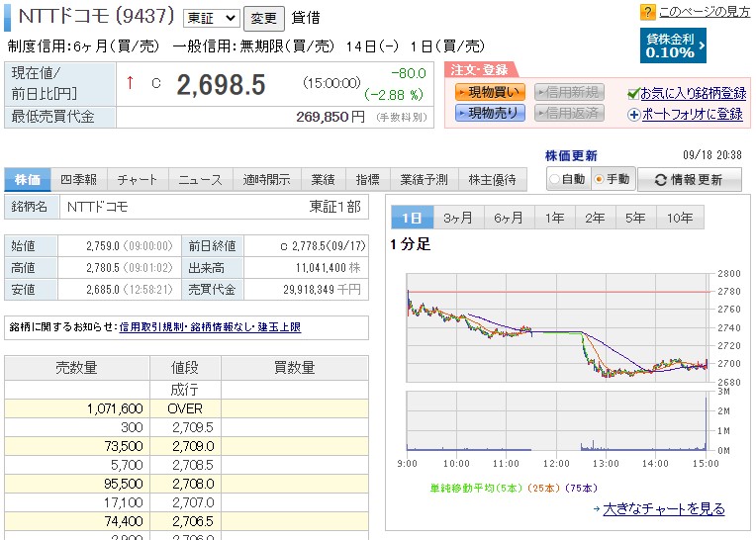
Task: Select 自動 auto update radio button
Action: tap(555, 179)
